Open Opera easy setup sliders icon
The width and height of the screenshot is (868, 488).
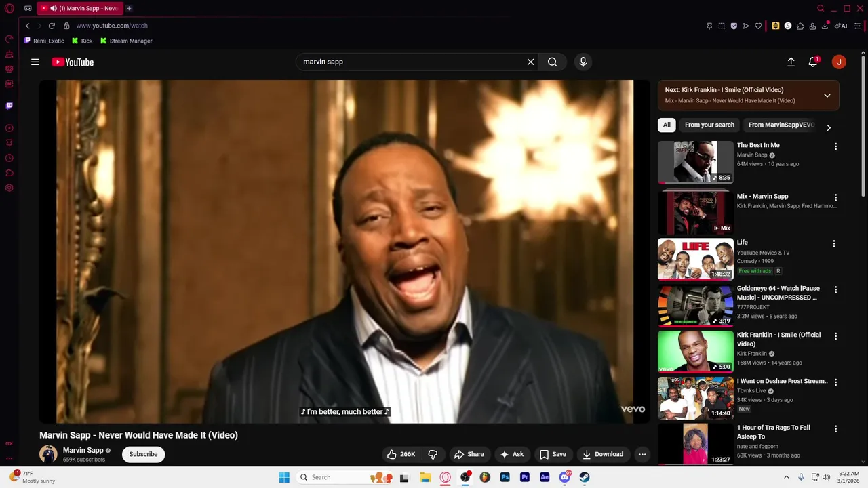pos(857,26)
